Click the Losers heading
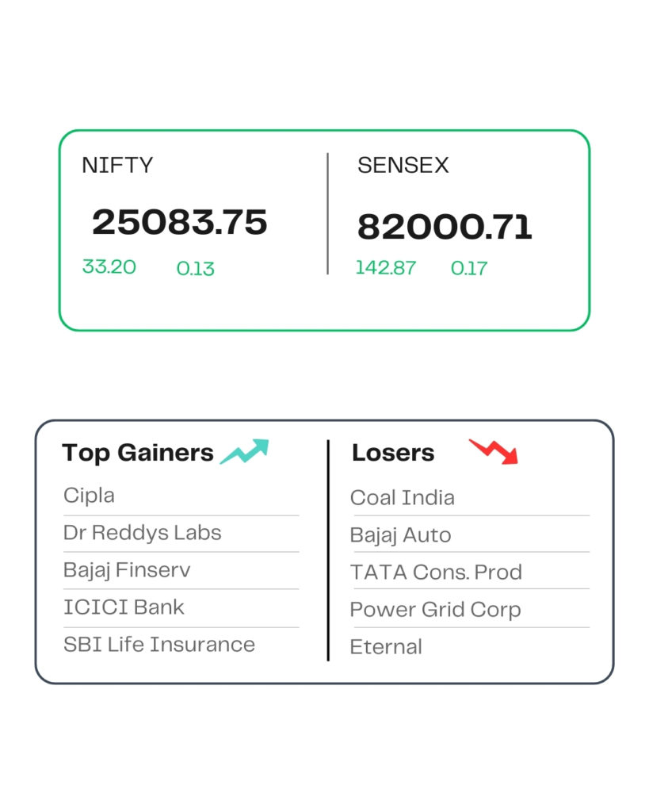 point(393,453)
